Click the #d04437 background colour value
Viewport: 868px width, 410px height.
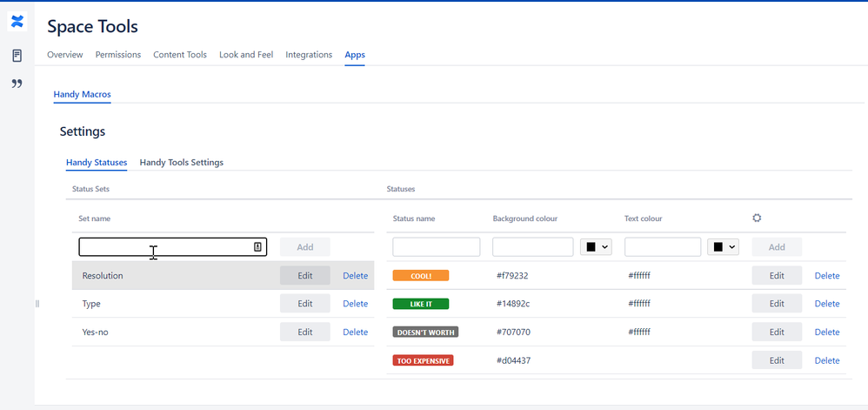(x=513, y=360)
